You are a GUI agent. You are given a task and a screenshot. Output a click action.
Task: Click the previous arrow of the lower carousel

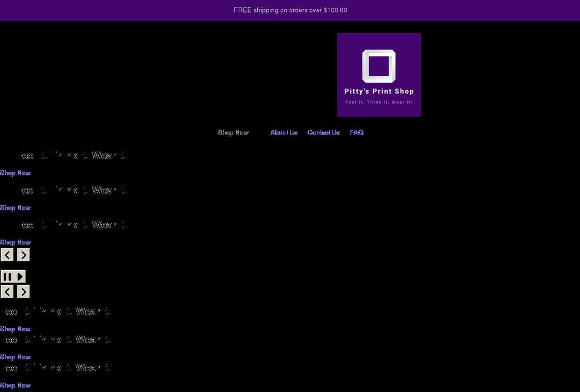point(7,291)
